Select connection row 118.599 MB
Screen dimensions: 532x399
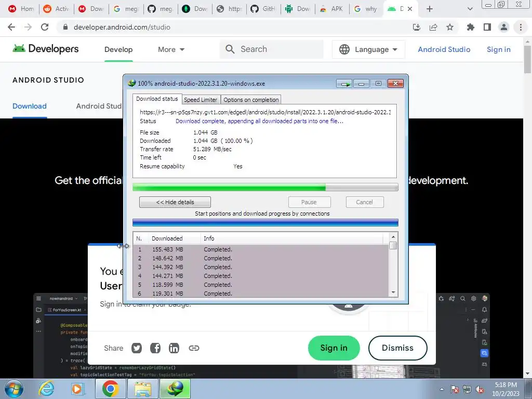point(261,285)
